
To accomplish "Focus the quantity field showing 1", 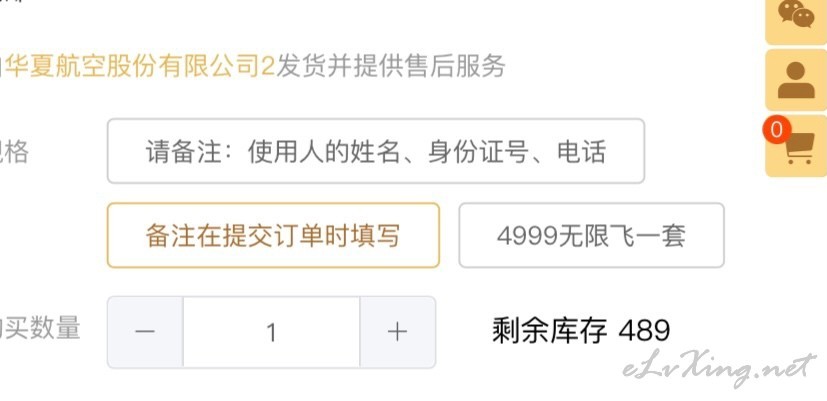I will (x=272, y=332).
